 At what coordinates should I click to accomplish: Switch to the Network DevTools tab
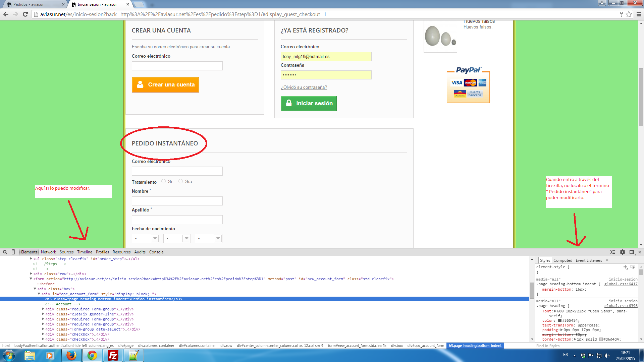[x=48, y=252]
